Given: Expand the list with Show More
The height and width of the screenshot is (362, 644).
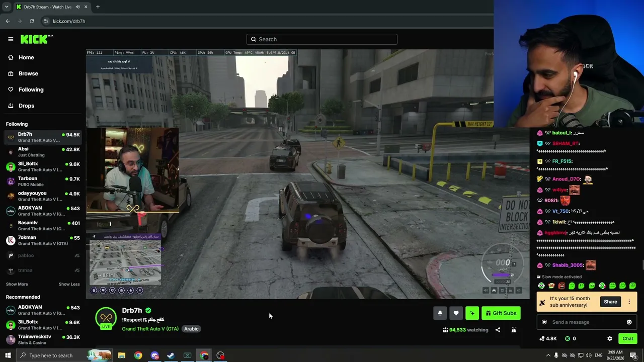Looking at the screenshot, I should [x=17, y=284].
